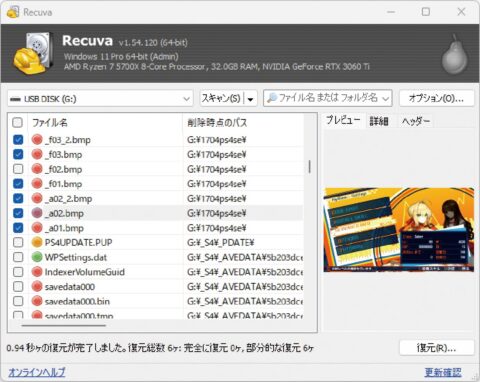Click the red status icon beside _f01.bmp

(x=37, y=183)
